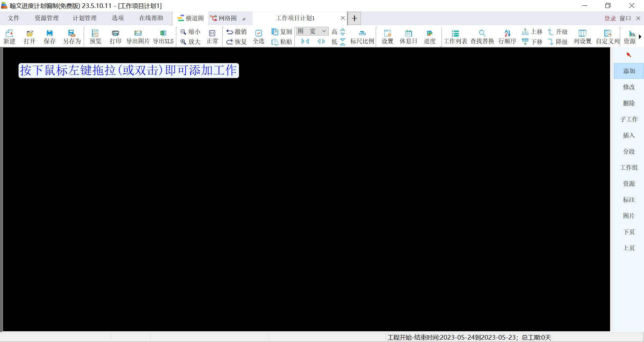Expand the 网络图 tab's small arrow

click(244, 19)
